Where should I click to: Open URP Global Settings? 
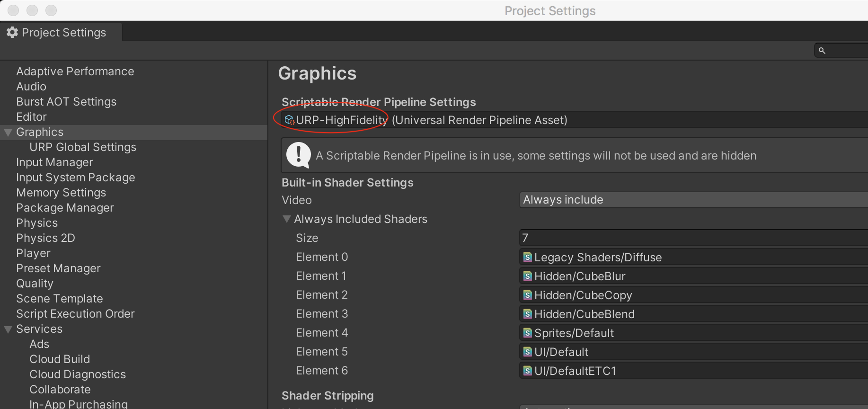coord(83,147)
